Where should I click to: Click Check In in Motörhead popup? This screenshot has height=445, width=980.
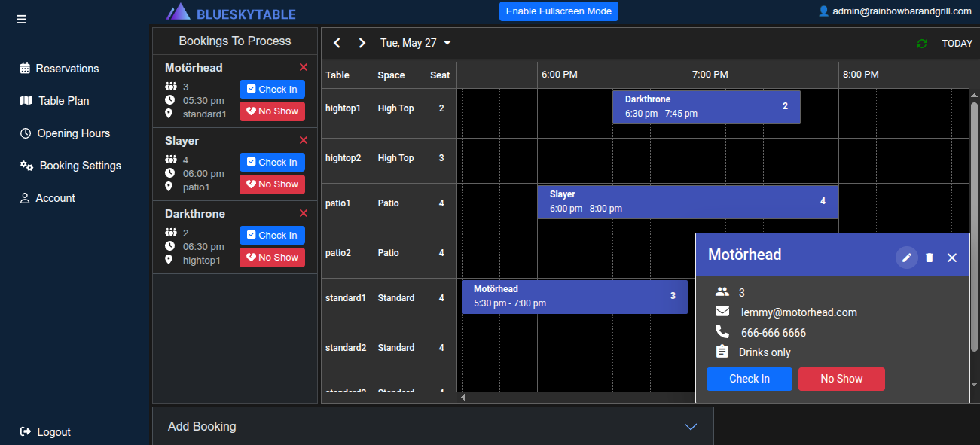[750, 379]
